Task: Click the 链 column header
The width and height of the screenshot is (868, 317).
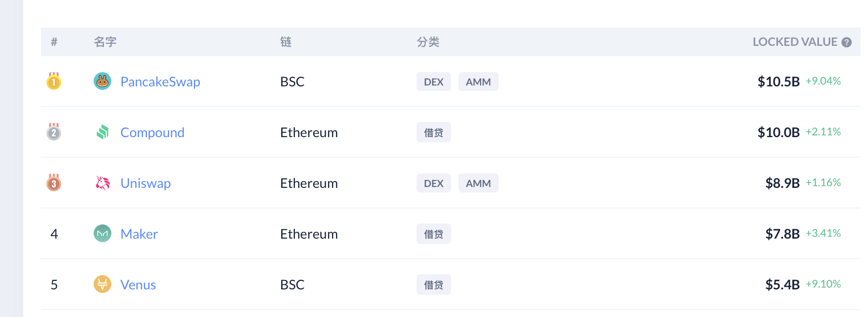Action: coord(285,42)
